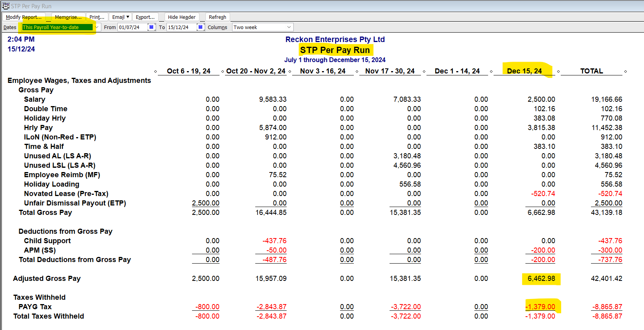Open the Email dropdown button

(x=121, y=17)
